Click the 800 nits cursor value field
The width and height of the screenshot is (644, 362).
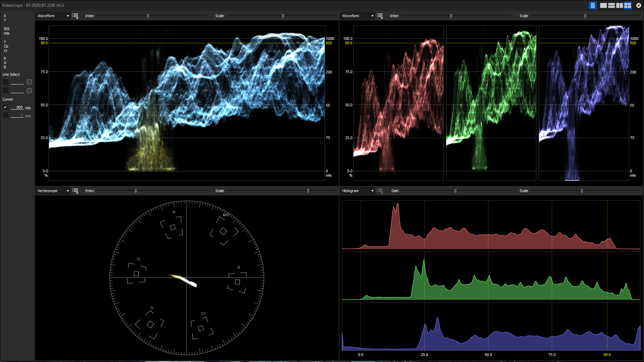tap(17, 108)
